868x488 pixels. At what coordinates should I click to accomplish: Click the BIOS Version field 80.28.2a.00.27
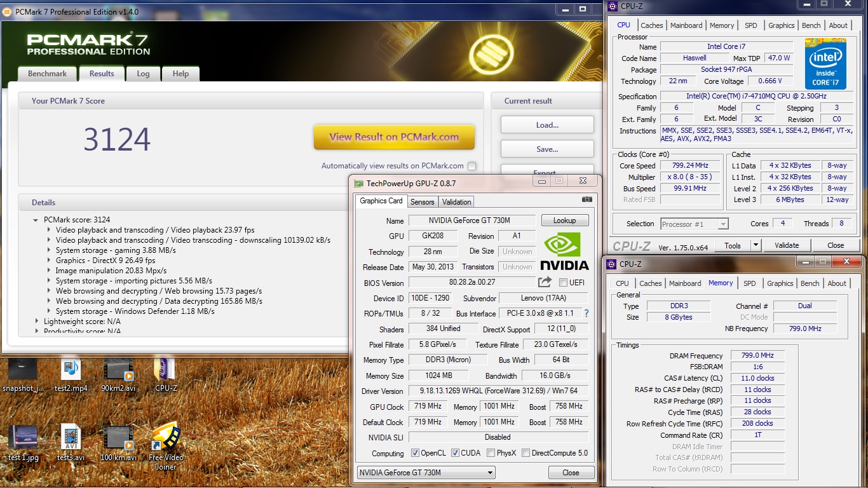point(472,283)
